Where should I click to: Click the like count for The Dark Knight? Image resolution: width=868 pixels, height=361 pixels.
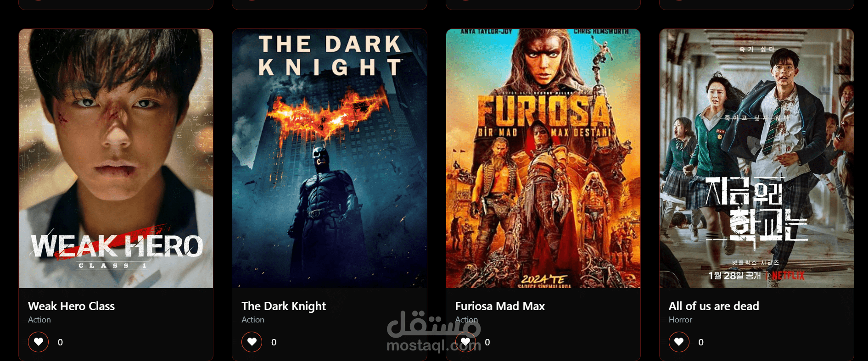[274, 342]
